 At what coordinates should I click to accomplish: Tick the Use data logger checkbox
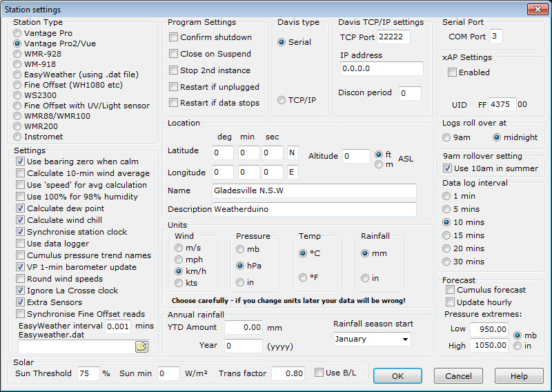coord(21,244)
